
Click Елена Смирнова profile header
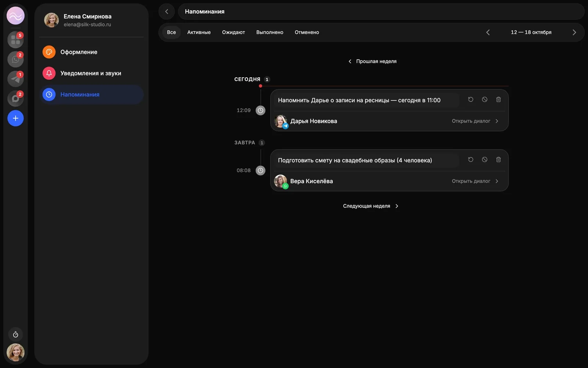pyautogui.click(x=91, y=20)
